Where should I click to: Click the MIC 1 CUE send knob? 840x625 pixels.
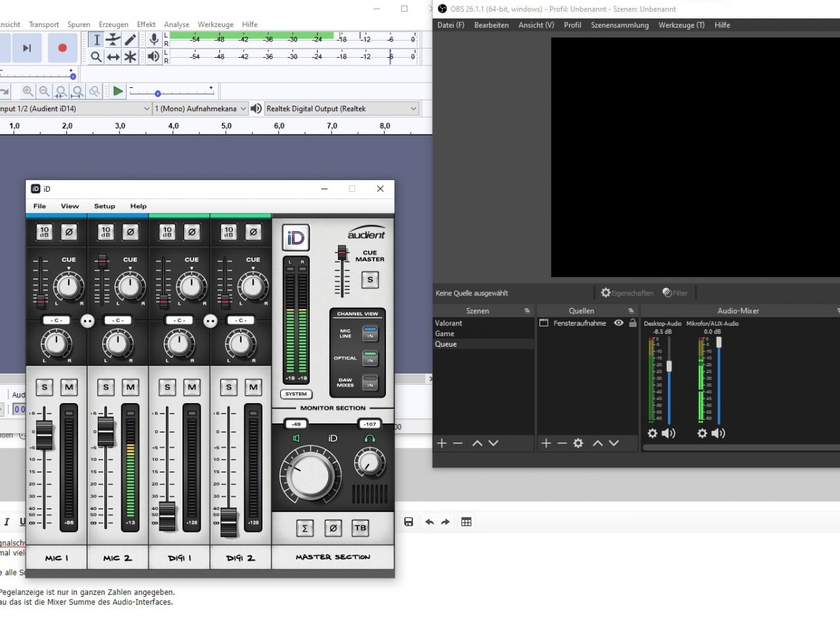(69, 286)
